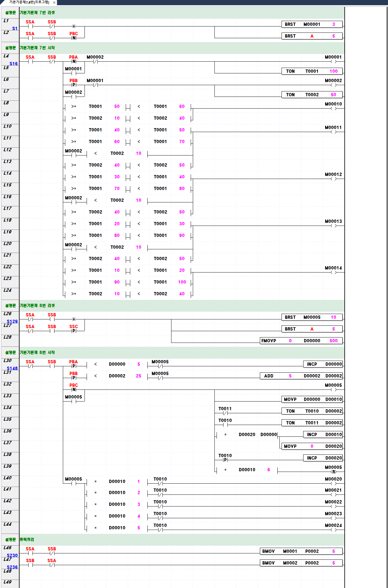Click the M00014 output coil
388x588 pixels.
333,272
